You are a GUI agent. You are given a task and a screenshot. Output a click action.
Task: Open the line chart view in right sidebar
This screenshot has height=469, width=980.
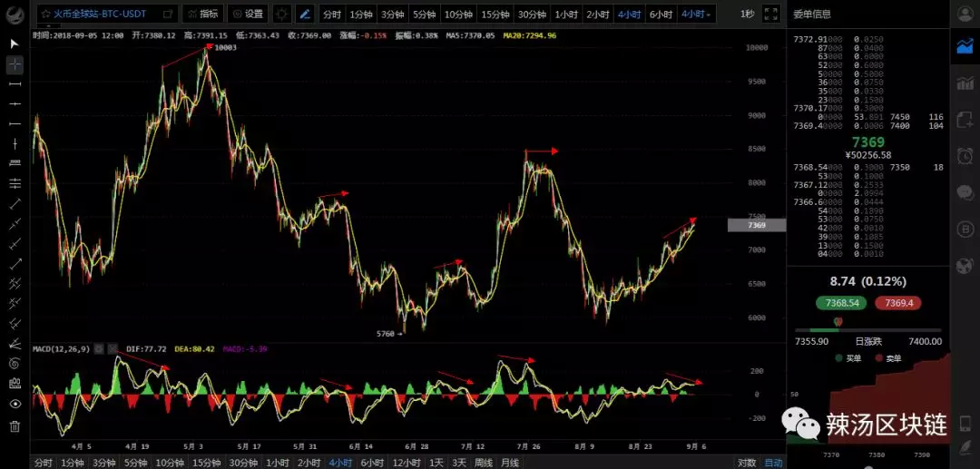pos(965,46)
